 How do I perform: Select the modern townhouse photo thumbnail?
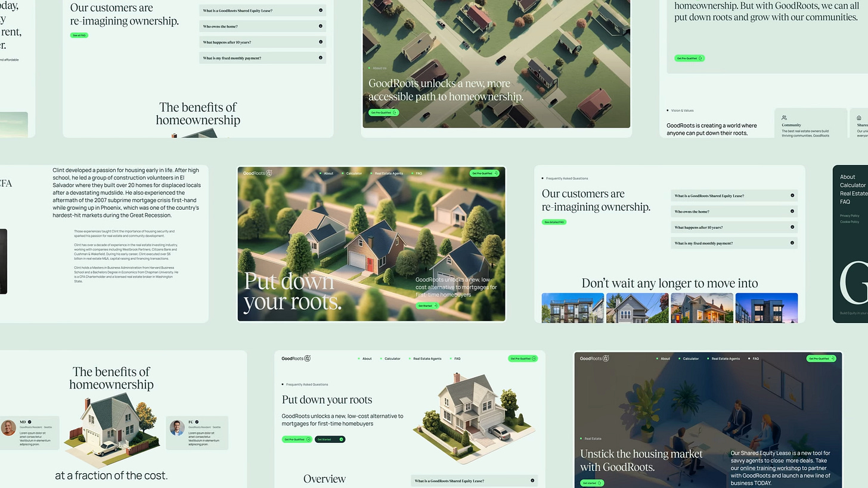[x=573, y=307]
